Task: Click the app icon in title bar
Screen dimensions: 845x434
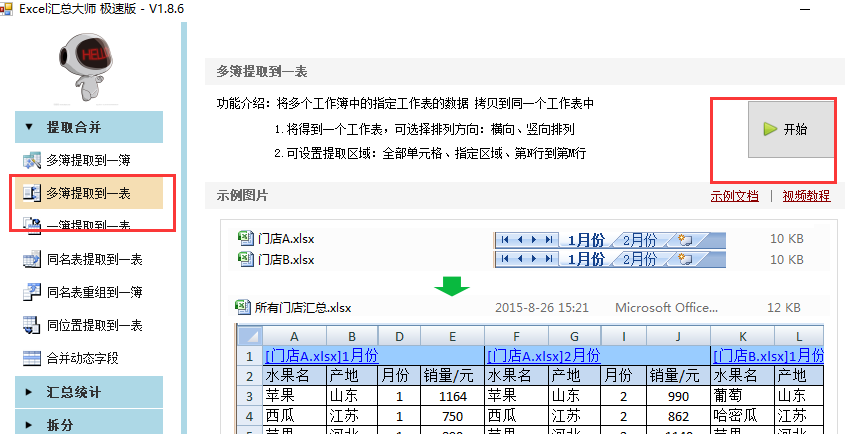Action: pos(6,9)
